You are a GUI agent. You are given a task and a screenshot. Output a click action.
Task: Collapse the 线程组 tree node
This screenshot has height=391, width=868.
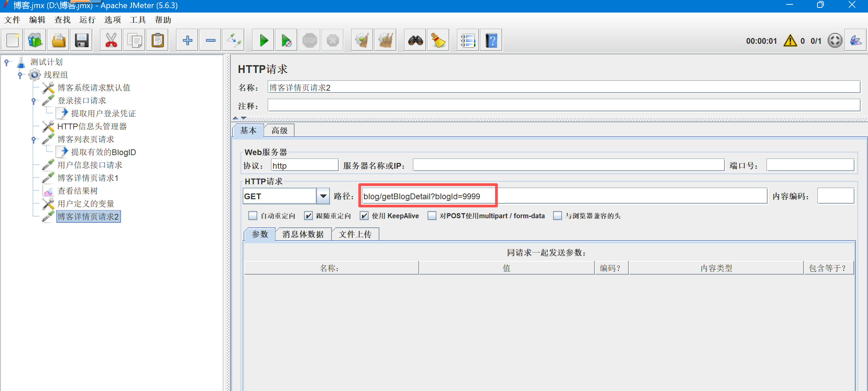point(20,75)
